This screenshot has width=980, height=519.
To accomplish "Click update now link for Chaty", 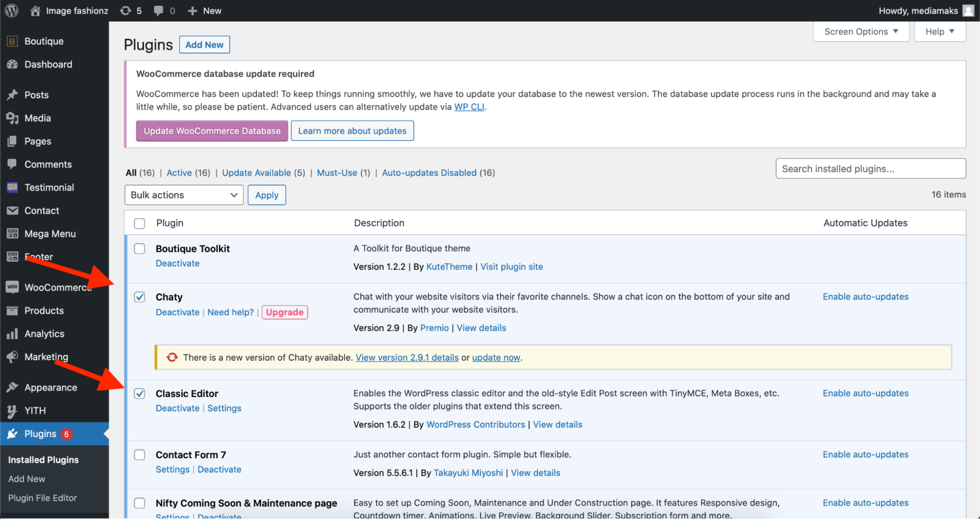I will tap(496, 357).
